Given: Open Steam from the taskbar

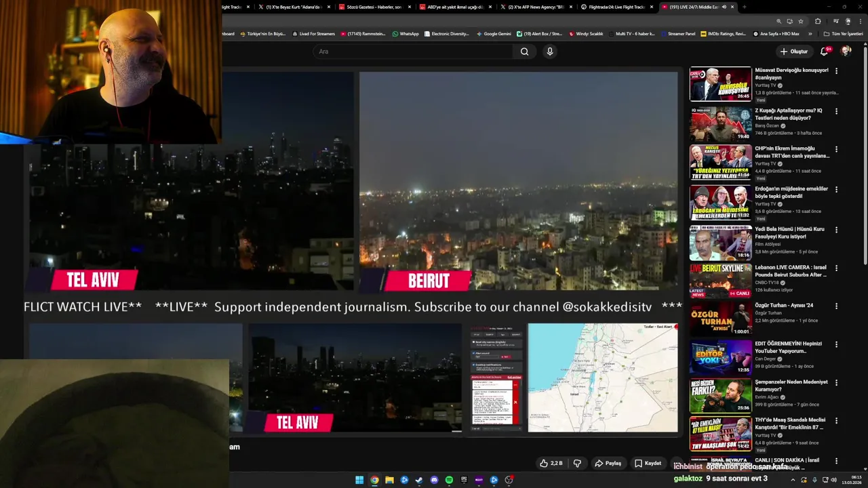Looking at the screenshot, I should (419, 480).
